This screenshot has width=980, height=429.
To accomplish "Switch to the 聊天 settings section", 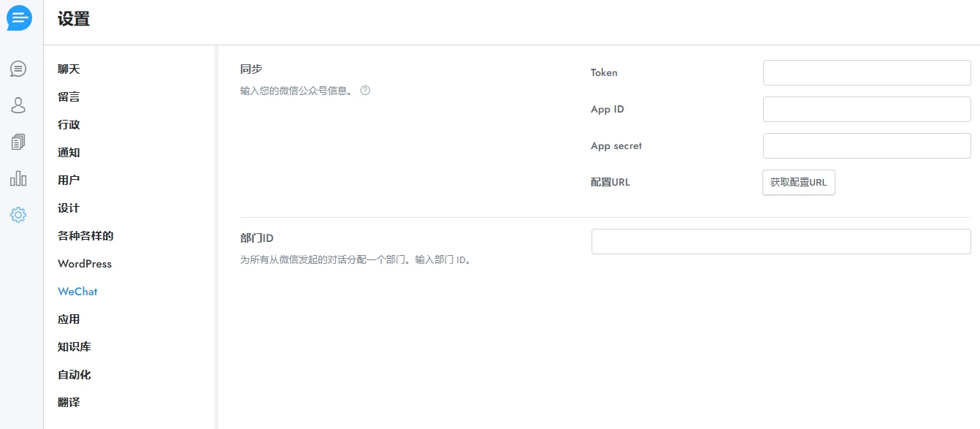I will click(68, 69).
